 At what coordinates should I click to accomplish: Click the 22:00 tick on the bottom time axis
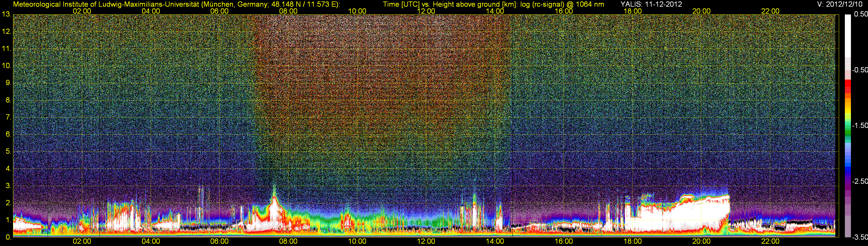pyautogui.click(x=770, y=241)
